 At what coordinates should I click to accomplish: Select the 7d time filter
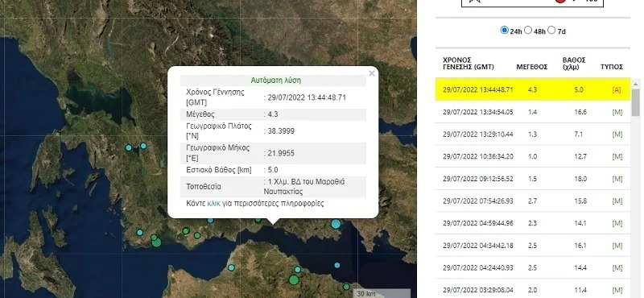pyautogui.click(x=551, y=30)
